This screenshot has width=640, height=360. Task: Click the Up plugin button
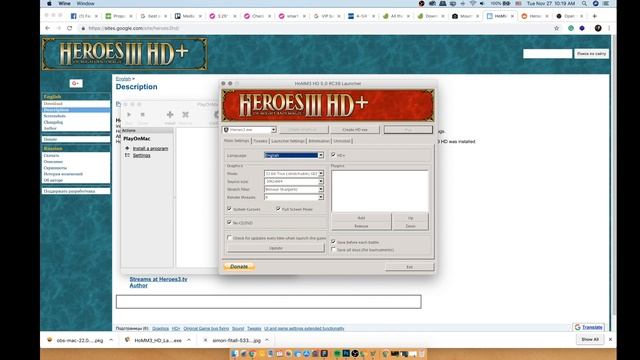coord(410,218)
